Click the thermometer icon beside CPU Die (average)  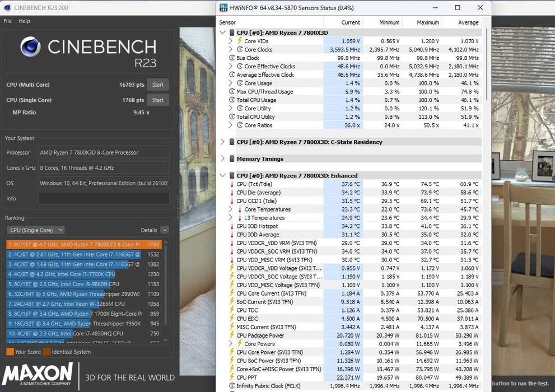tap(232, 193)
